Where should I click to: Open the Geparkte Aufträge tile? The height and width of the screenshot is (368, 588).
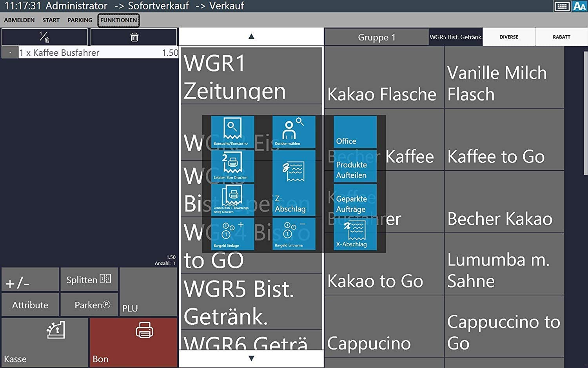(355, 200)
